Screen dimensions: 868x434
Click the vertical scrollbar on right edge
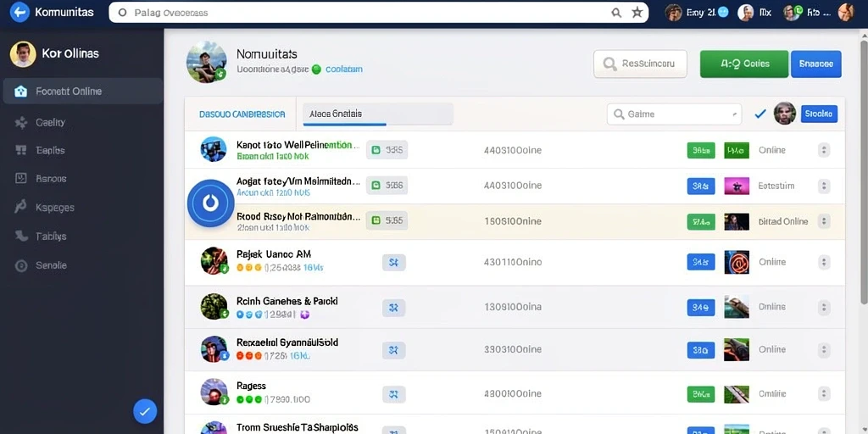(864, 166)
